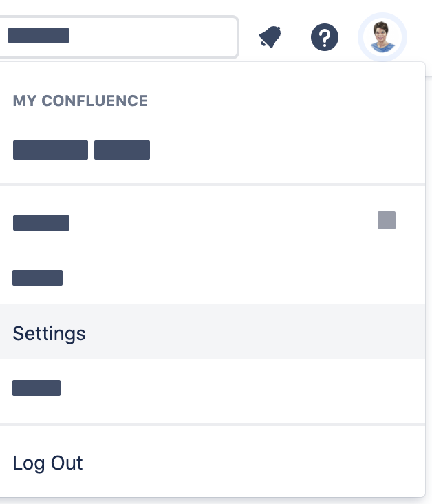
Task: View notifications via the bell icon
Action: tap(270, 36)
